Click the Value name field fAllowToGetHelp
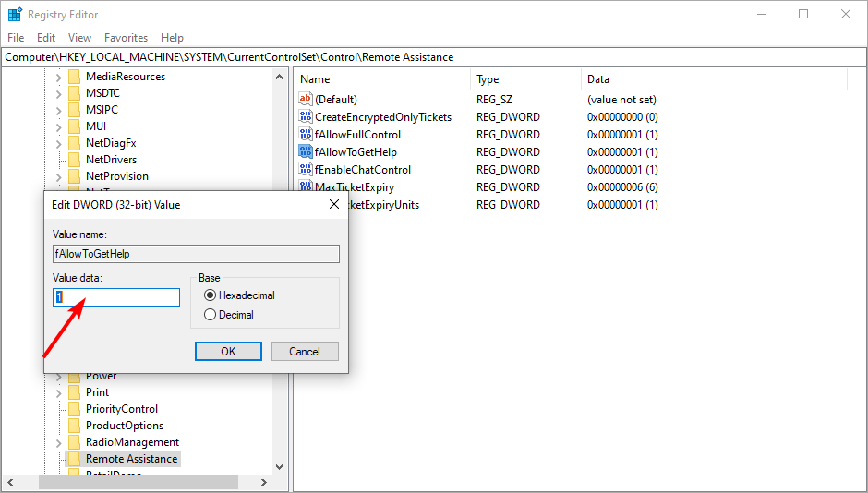Image resolution: width=868 pixels, height=493 pixels. (196, 254)
